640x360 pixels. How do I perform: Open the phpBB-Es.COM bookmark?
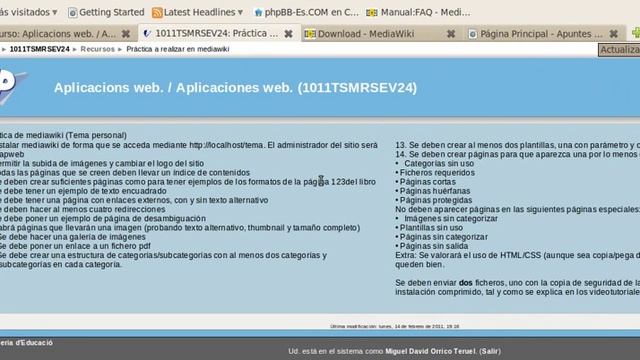[x=306, y=12]
